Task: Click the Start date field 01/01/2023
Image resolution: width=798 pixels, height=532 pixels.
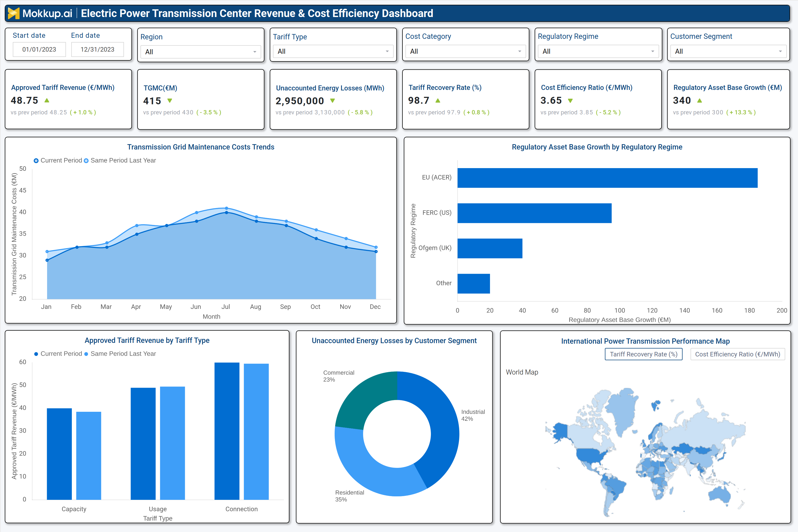Action: (x=39, y=49)
